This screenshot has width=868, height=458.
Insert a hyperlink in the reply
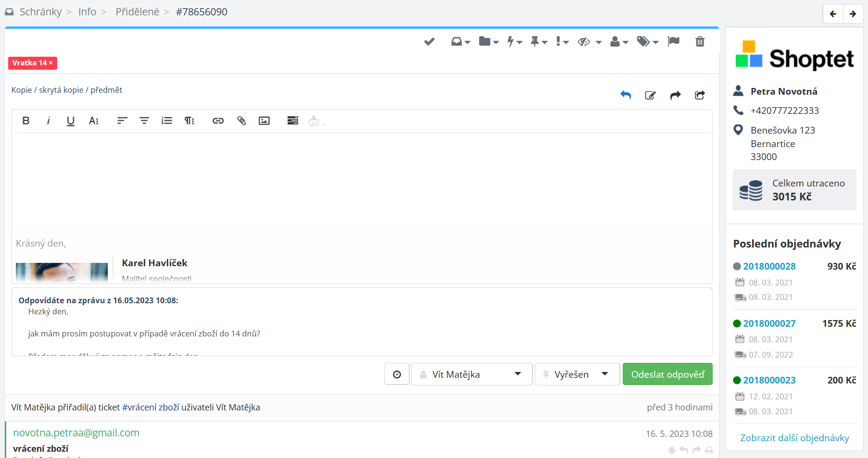coord(218,121)
